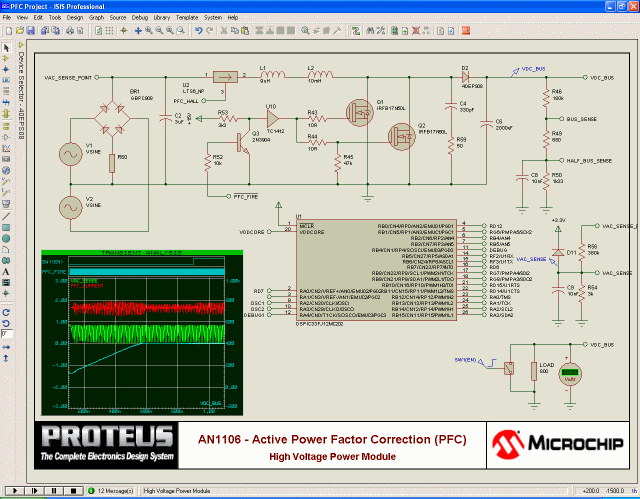Image resolution: width=640 pixels, height=499 pixels.
Task: Select the text 'A' tool in sidebar
Action: click(6, 271)
